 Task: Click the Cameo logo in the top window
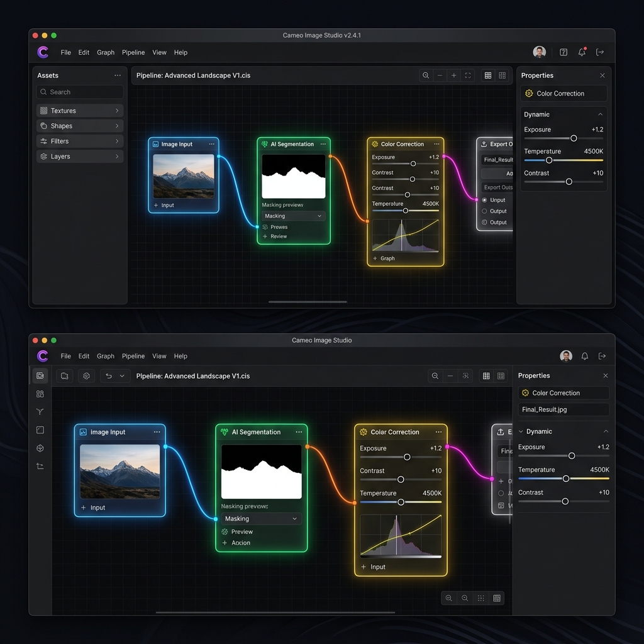tap(43, 52)
